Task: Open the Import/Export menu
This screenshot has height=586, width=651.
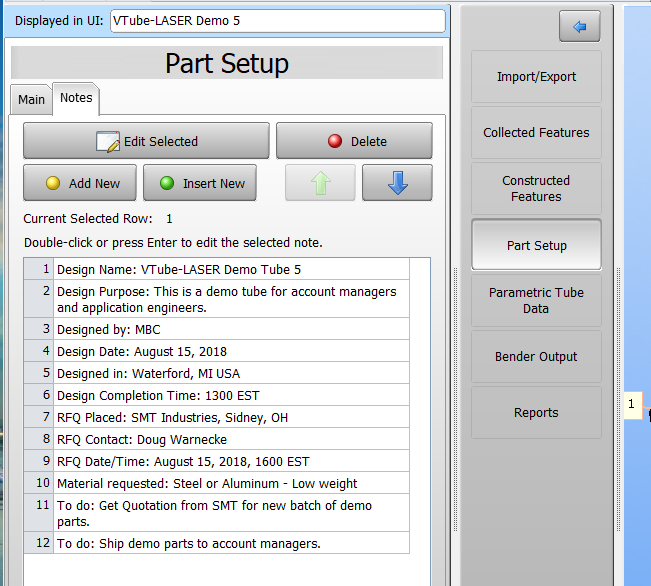Action: pyautogui.click(x=536, y=77)
